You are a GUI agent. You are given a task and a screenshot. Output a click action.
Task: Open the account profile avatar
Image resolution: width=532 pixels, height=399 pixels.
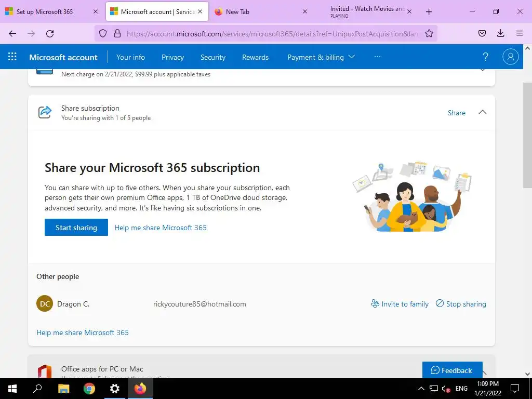510,57
